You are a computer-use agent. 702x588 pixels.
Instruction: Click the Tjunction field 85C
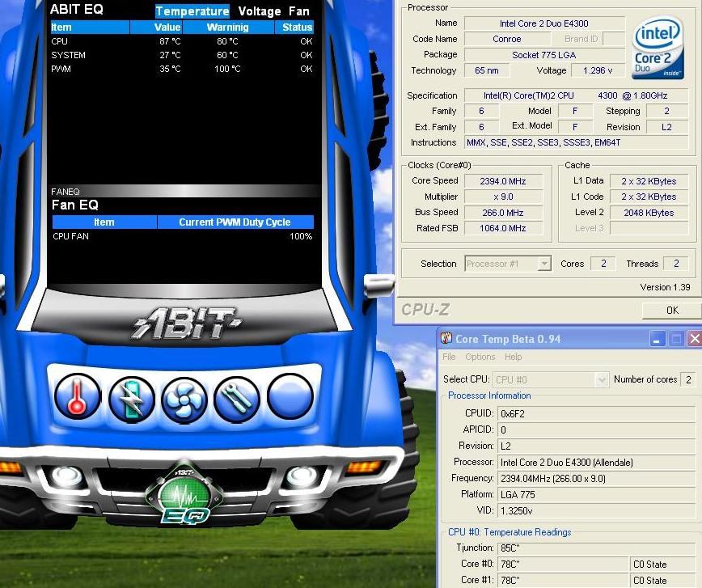tap(595, 548)
